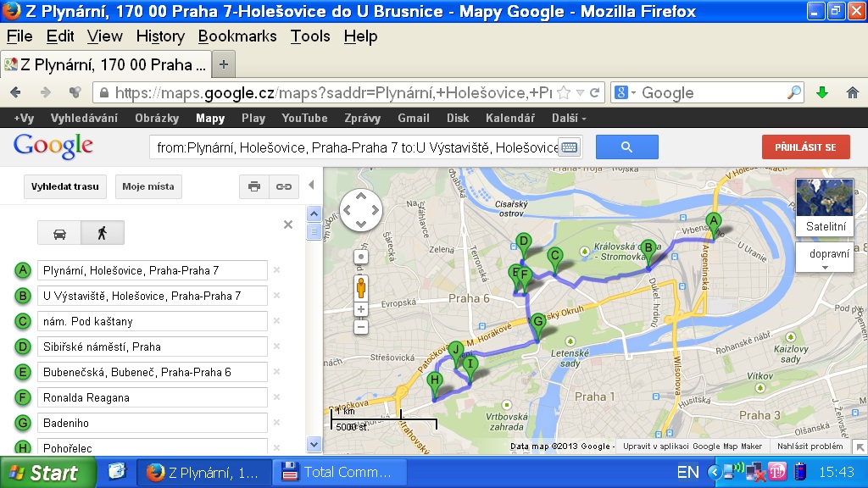Click the Badeniho destination field
This screenshot has width=868, height=488.
[153, 423]
